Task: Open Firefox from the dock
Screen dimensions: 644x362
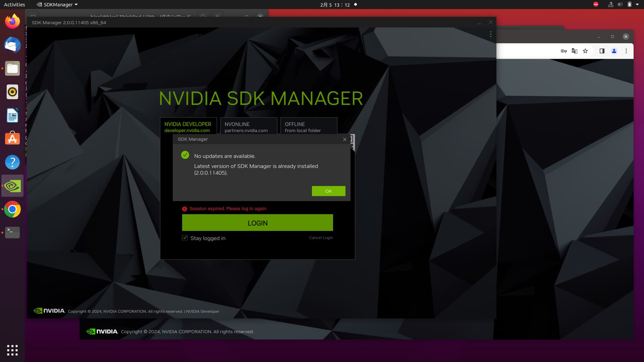Action: click(x=12, y=21)
